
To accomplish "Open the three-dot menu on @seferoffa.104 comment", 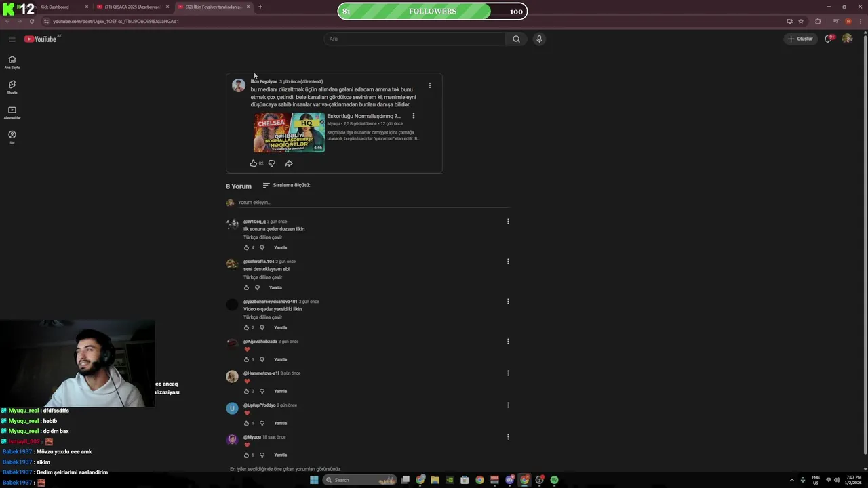I will [507, 262].
